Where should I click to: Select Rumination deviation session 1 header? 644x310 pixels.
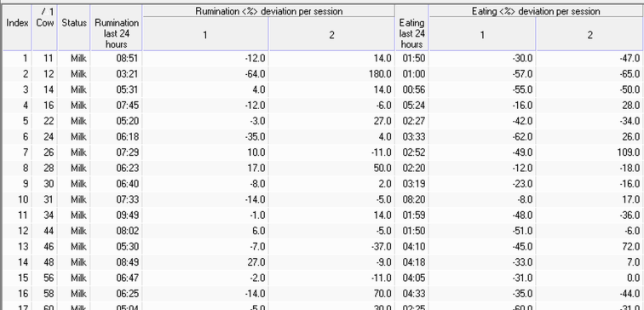point(205,34)
